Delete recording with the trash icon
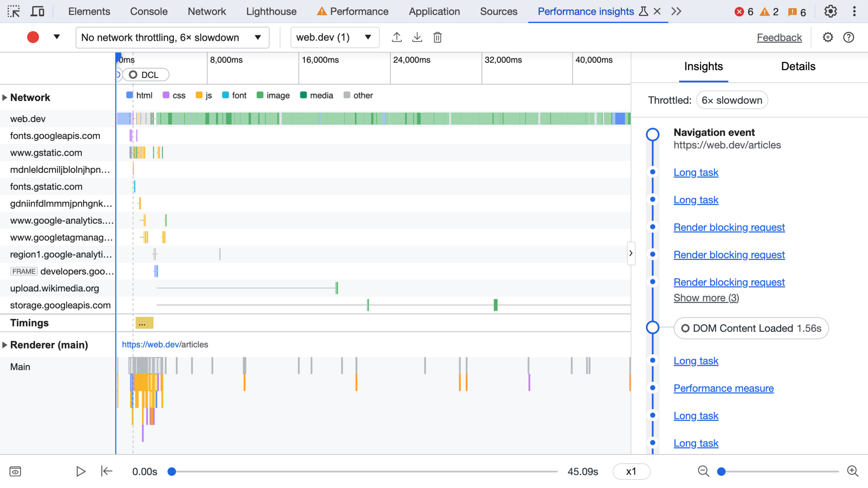Viewport: 868px width, 488px height. pos(437,37)
